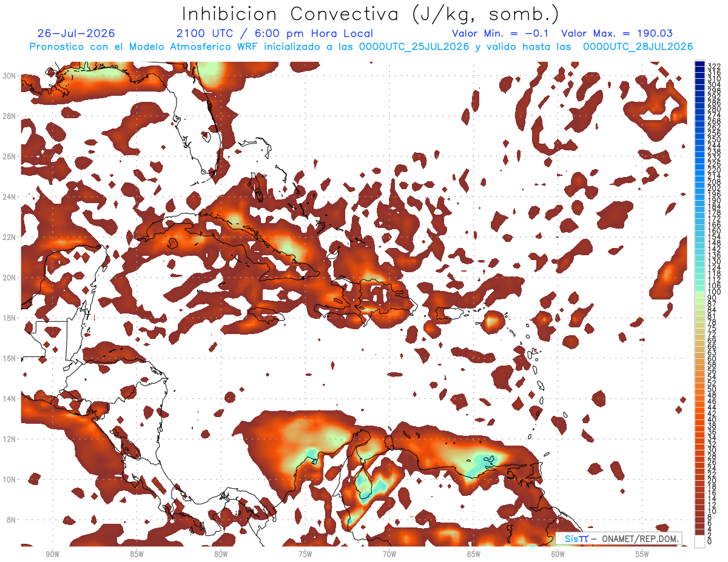This screenshot has height=562, width=728.
Task: Click the 75W longitude label
Action: pyautogui.click(x=305, y=554)
